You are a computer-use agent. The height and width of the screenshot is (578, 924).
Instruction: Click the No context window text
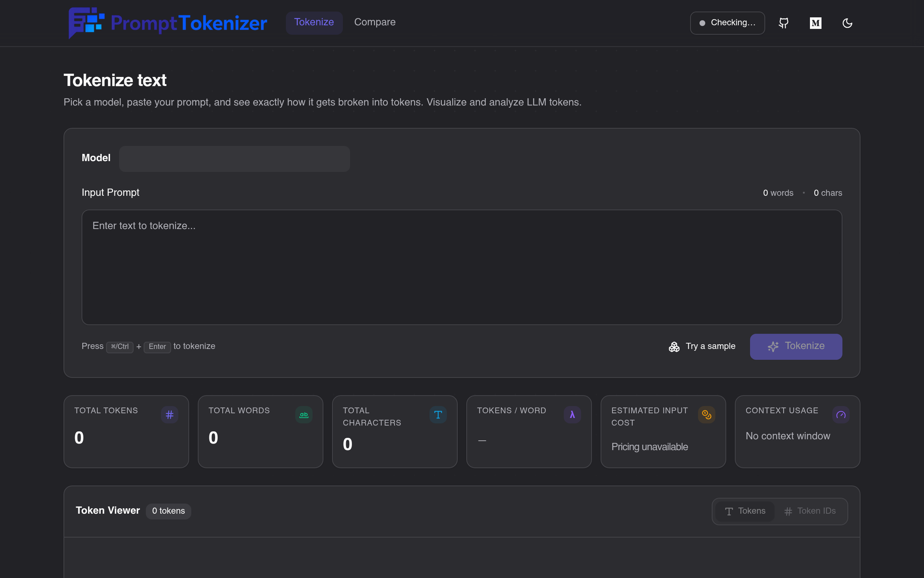click(788, 436)
